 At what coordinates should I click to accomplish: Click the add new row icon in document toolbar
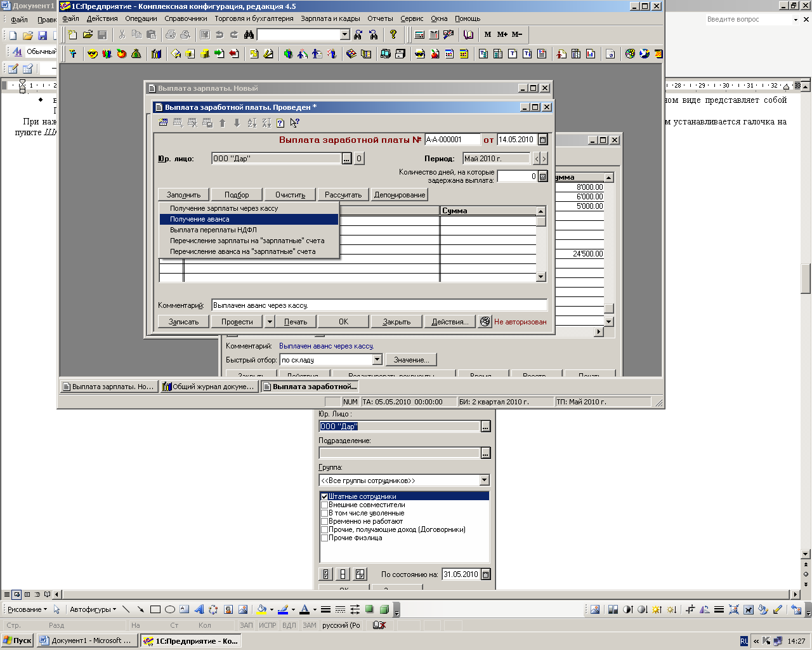tap(163, 123)
